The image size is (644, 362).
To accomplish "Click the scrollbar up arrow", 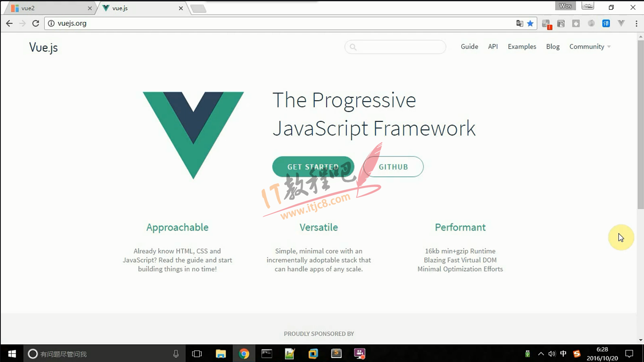I will (x=640, y=37).
